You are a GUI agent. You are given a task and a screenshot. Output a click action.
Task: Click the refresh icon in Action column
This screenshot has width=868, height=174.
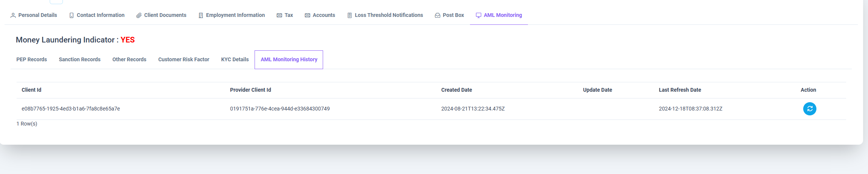click(810, 109)
